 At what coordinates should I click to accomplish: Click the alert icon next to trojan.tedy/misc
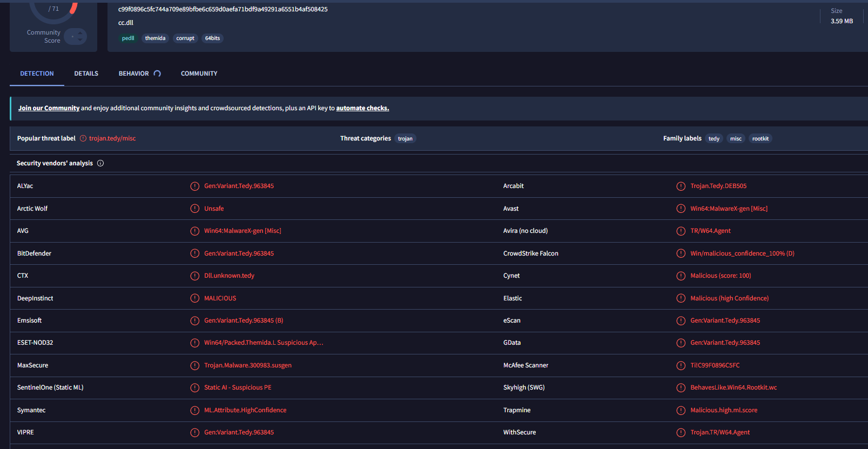click(x=83, y=138)
